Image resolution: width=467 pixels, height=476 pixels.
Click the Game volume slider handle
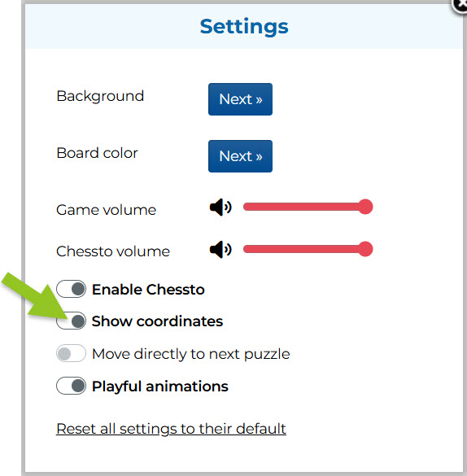click(x=365, y=207)
